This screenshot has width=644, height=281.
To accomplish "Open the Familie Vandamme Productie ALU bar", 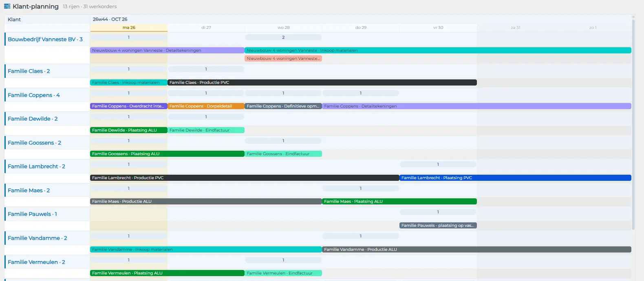I will tap(477, 250).
